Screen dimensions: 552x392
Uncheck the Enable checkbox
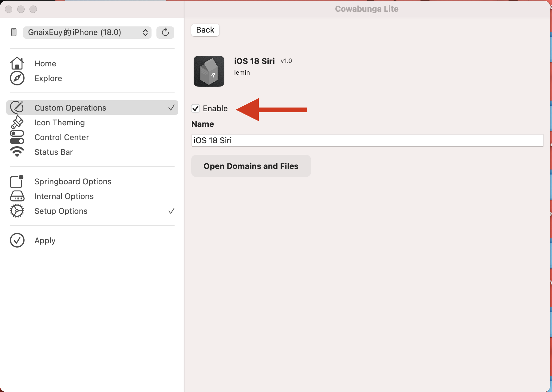pyautogui.click(x=195, y=108)
